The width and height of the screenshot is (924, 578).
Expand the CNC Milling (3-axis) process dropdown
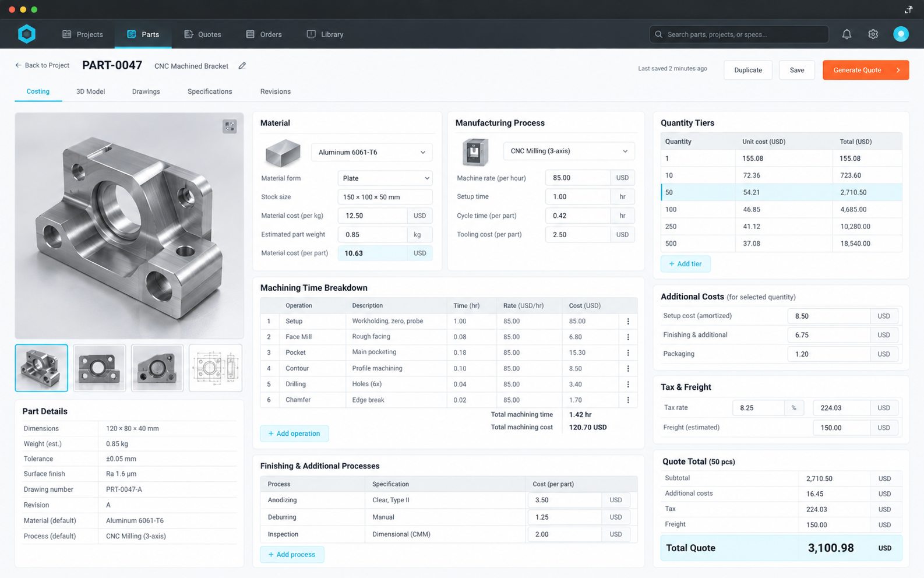pos(569,151)
